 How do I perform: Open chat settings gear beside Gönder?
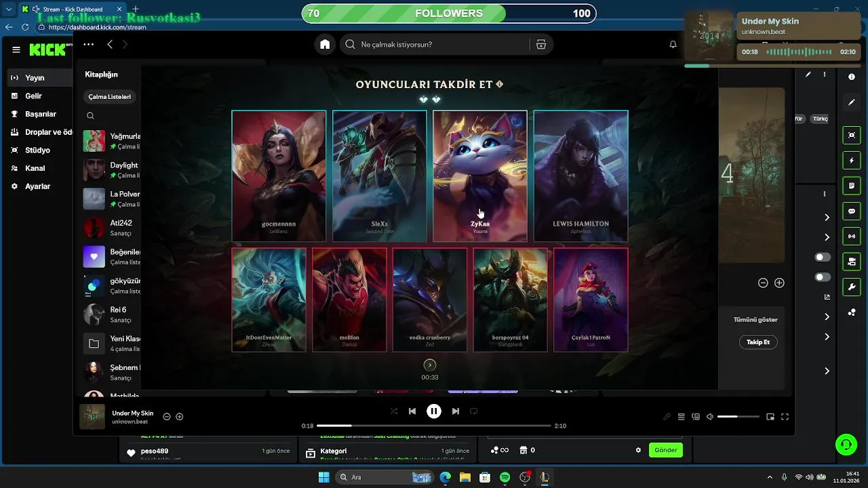pyautogui.click(x=638, y=450)
